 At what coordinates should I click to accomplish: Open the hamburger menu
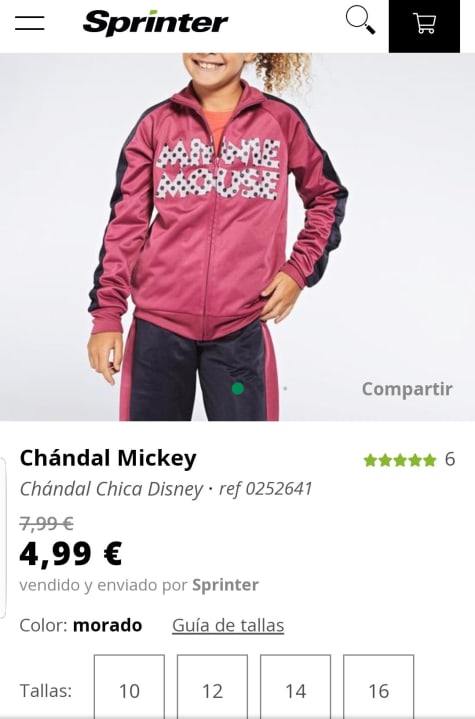coord(29,23)
